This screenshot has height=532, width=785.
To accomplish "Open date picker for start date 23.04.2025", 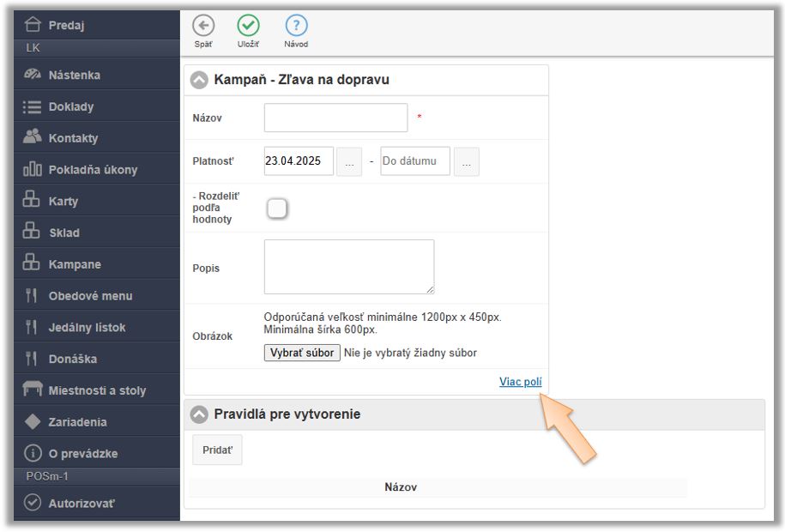I will point(348,161).
